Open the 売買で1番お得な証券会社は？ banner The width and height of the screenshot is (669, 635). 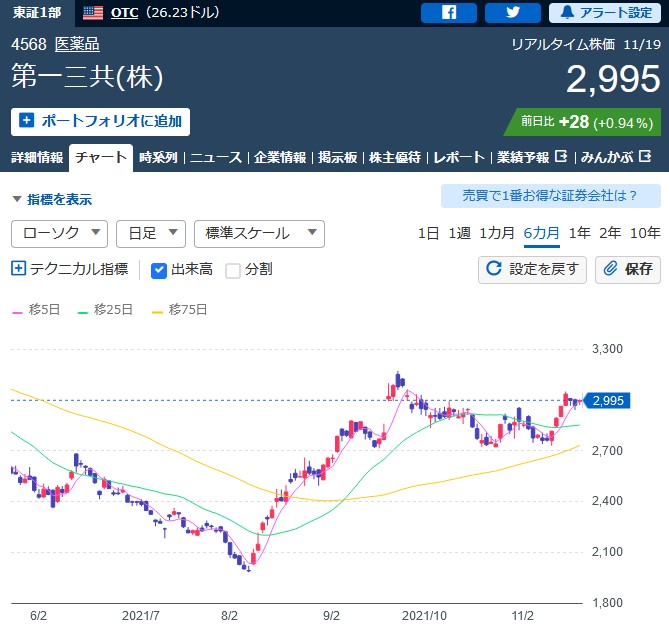550,196
